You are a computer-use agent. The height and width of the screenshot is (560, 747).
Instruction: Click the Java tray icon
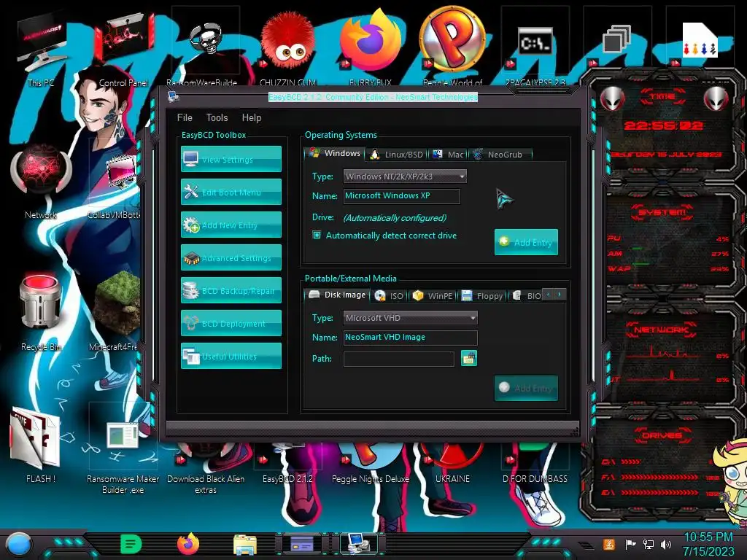point(608,544)
